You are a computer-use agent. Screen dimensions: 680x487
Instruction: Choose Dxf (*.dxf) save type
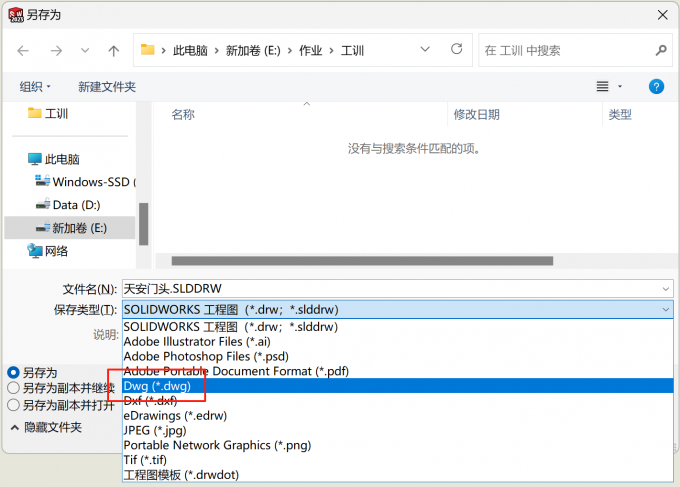[398, 400]
